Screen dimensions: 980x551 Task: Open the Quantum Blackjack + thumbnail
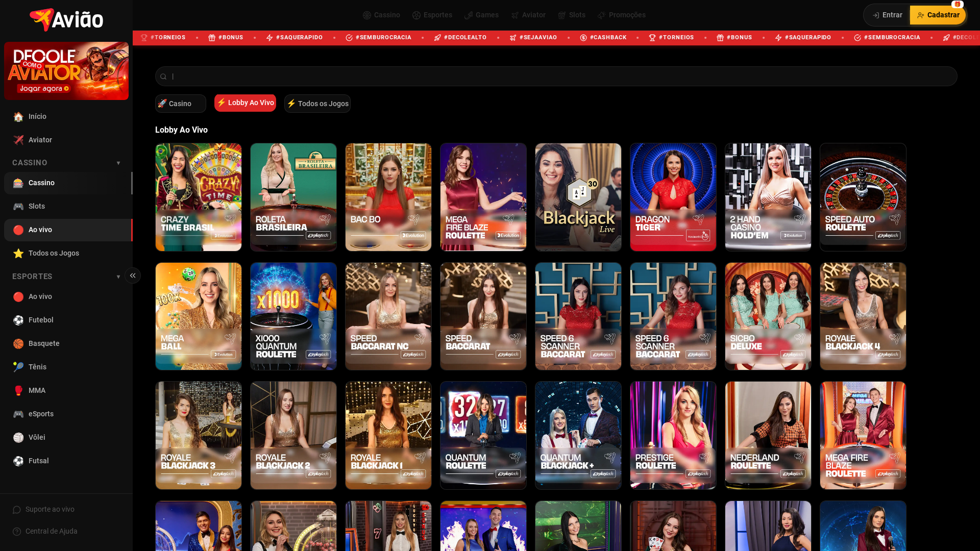tap(578, 436)
